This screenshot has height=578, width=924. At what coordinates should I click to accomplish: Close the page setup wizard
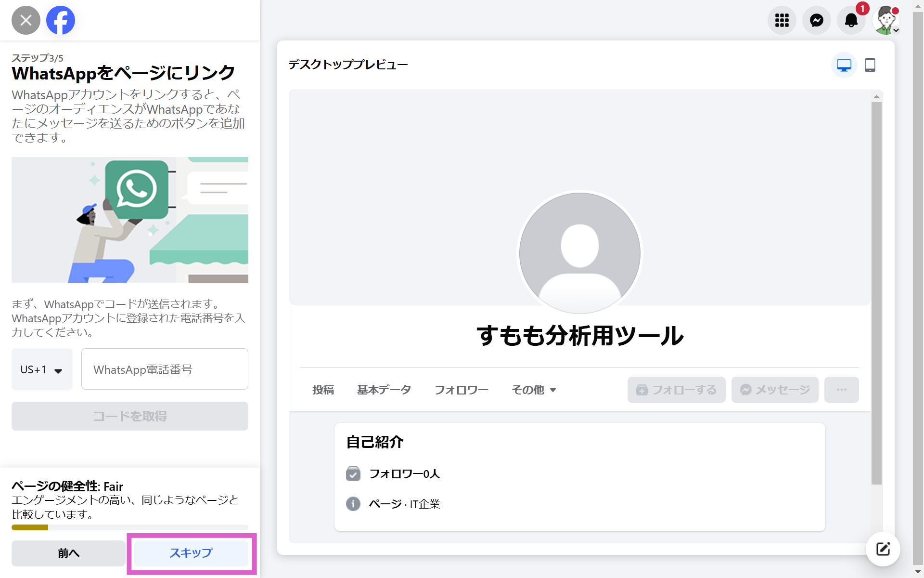pyautogui.click(x=26, y=20)
